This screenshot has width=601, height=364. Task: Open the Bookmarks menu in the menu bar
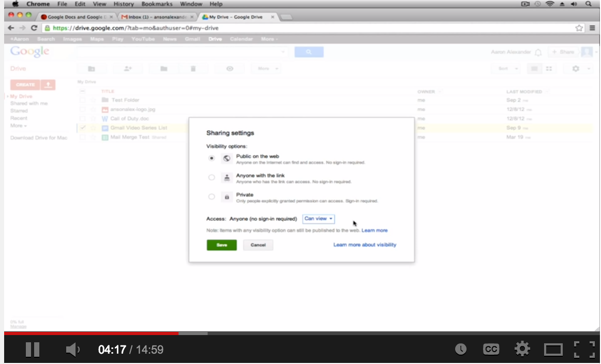pyautogui.click(x=156, y=4)
